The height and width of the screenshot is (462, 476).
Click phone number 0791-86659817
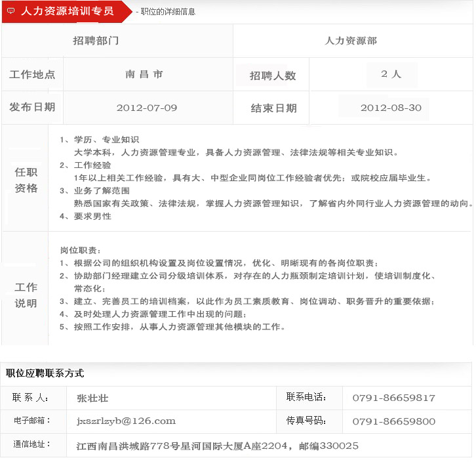pos(393,398)
